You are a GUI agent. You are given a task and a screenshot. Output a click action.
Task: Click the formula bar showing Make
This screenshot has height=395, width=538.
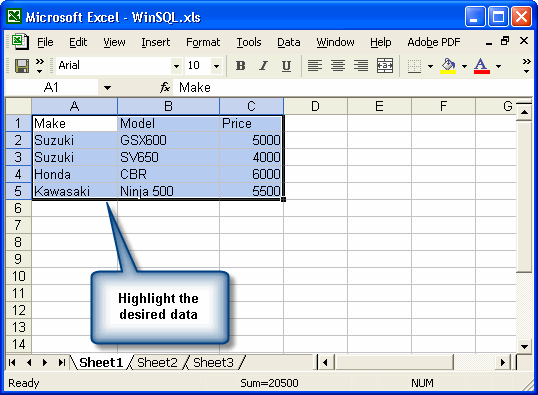(x=353, y=88)
